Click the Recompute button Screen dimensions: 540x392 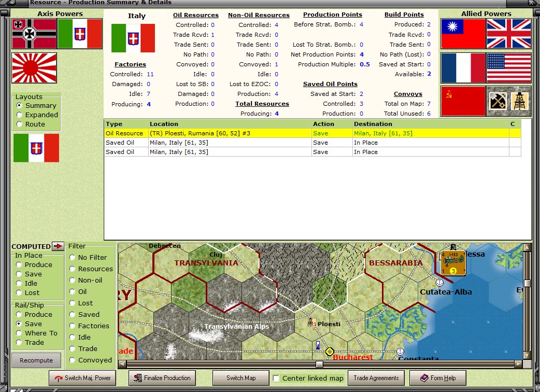point(36,360)
